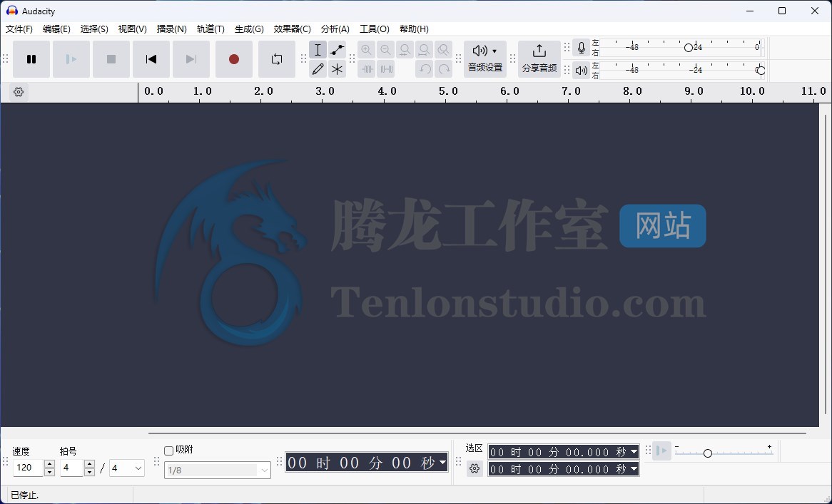Screen dimensions: 832x504
Task: Open timeline options gear icon
Action: [x=19, y=92]
